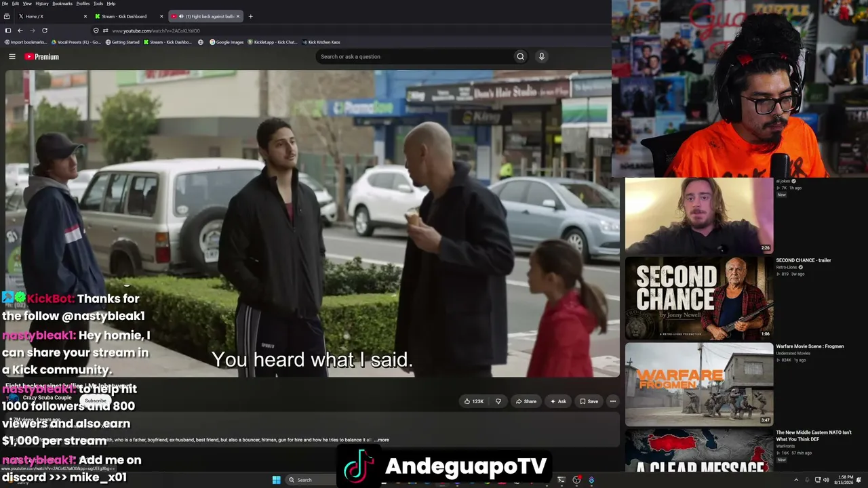Open the Kick Kitchen Kaos bookmark

click(321, 42)
